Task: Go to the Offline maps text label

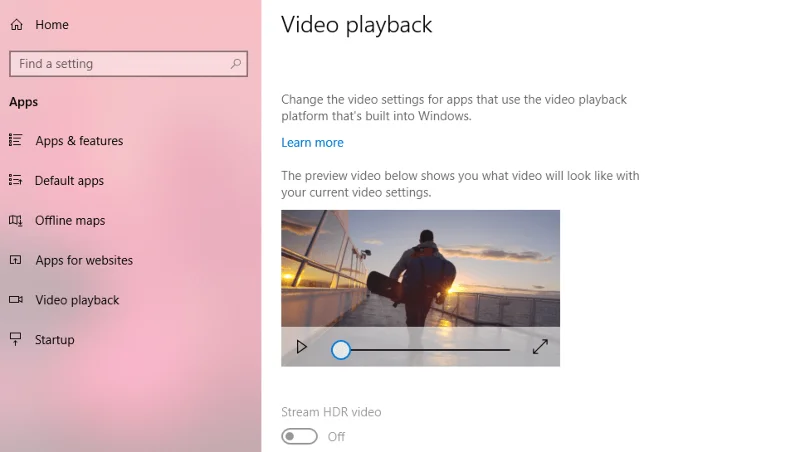Action: [x=70, y=221]
